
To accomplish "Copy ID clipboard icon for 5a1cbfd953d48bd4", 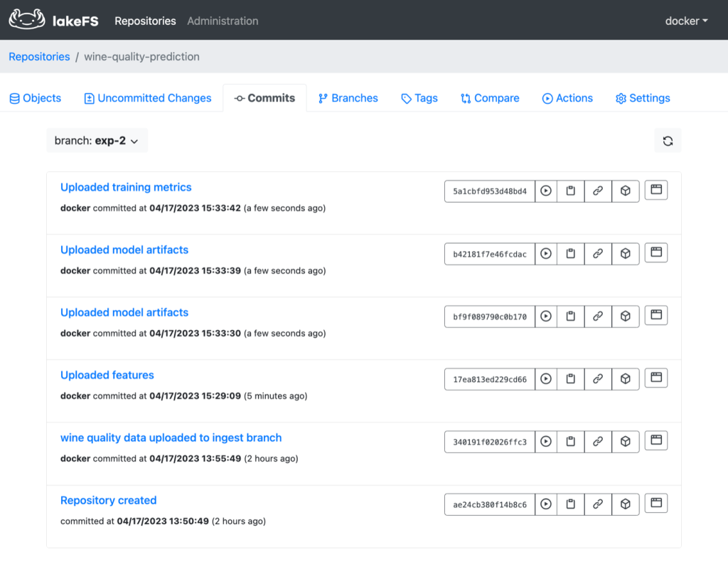I will coord(571,191).
